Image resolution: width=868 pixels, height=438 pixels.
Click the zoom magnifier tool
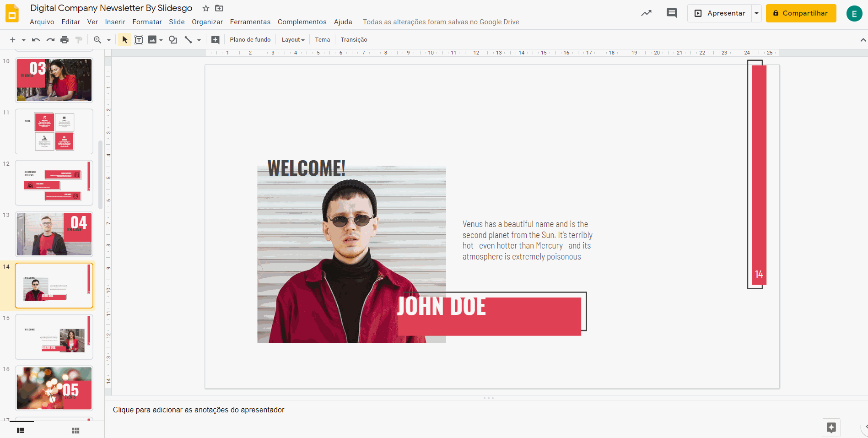(97, 40)
